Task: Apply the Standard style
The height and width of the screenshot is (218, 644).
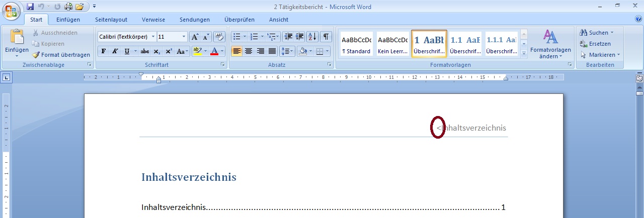Action: (x=356, y=44)
